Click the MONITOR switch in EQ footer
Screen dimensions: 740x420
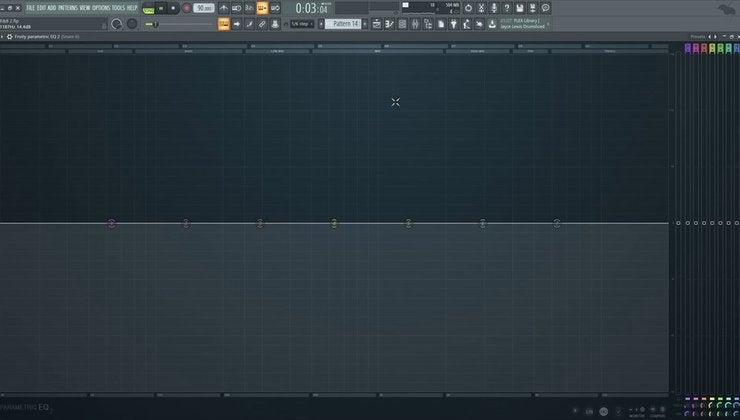click(x=637, y=412)
